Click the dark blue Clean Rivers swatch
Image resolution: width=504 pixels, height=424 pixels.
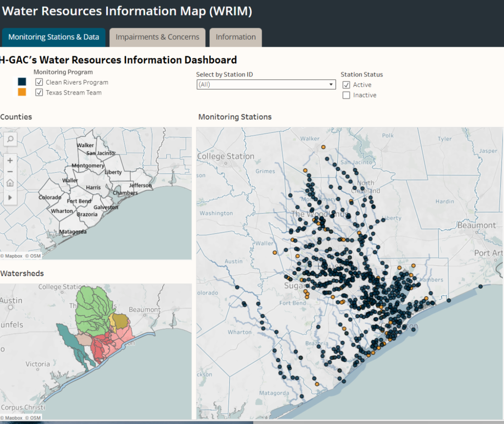[x=22, y=82]
